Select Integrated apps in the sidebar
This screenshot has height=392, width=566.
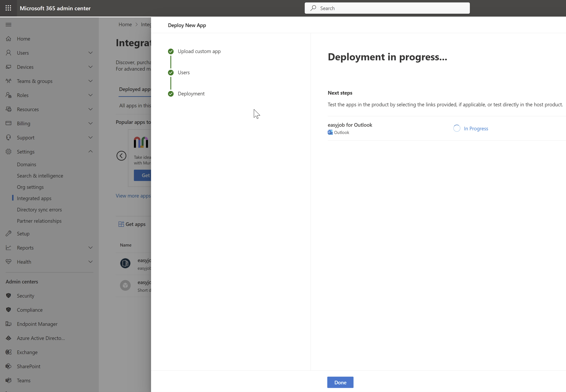34,198
